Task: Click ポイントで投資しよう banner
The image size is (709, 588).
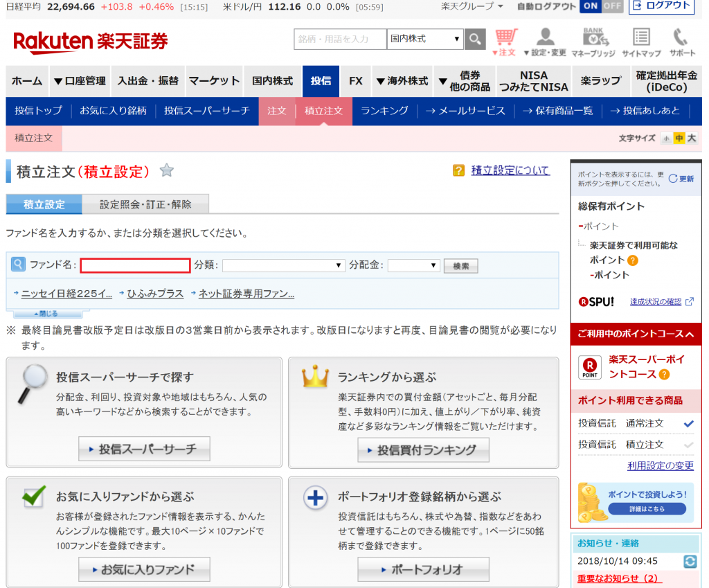Action: tap(636, 503)
